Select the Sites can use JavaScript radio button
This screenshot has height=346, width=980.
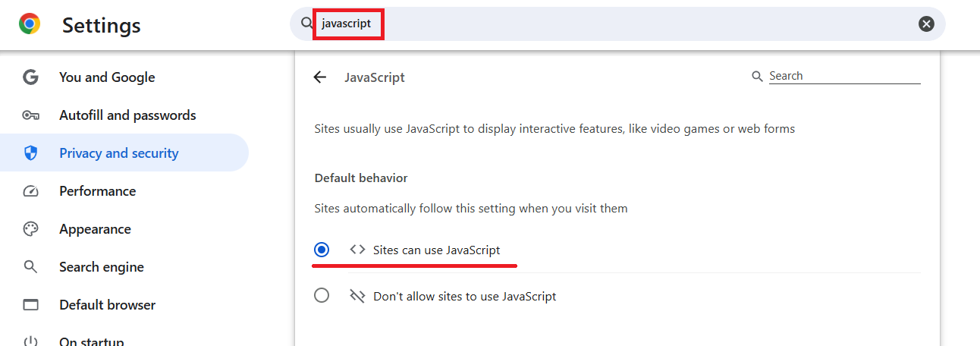[322, 250]
